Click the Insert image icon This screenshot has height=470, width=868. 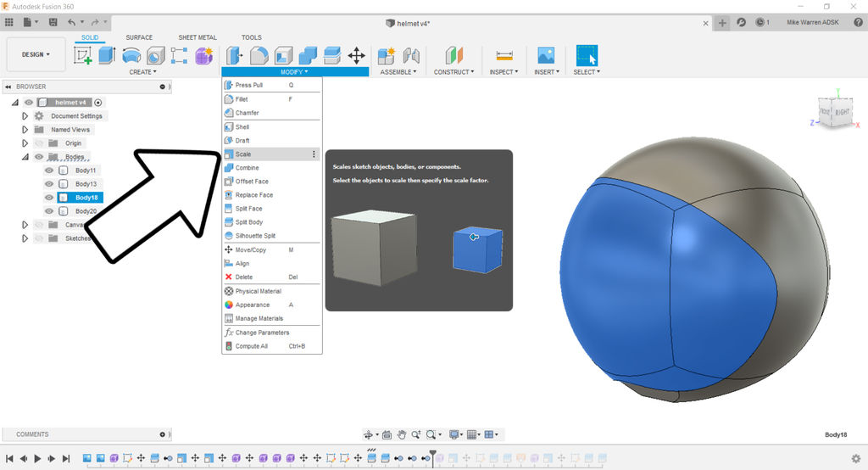pos(547,55)
